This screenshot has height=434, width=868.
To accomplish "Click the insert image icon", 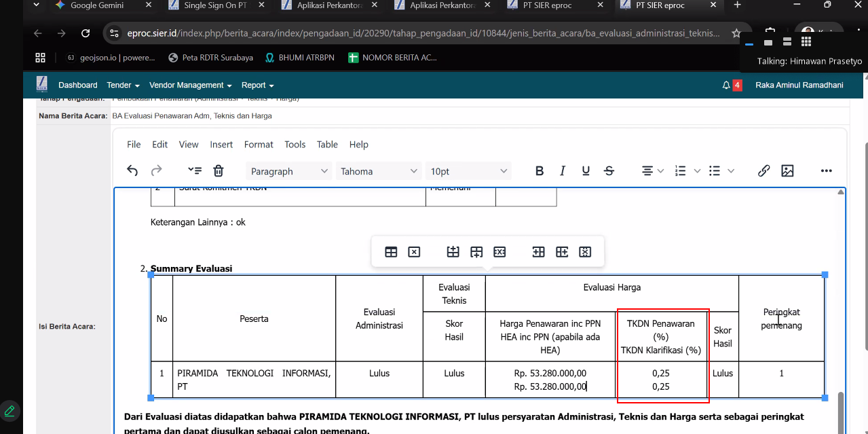I will point(787,171).
